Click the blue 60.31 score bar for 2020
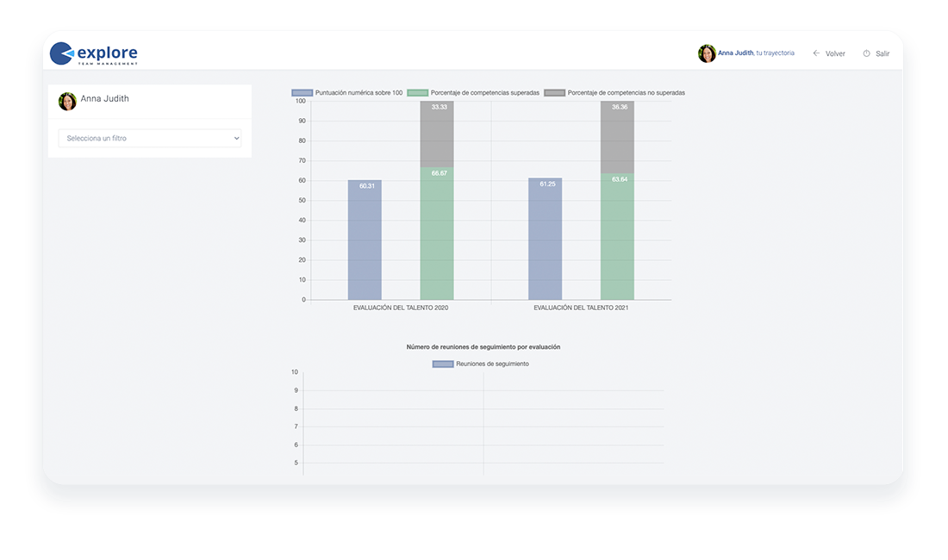948x560 pixels. [x=365, y=240]
